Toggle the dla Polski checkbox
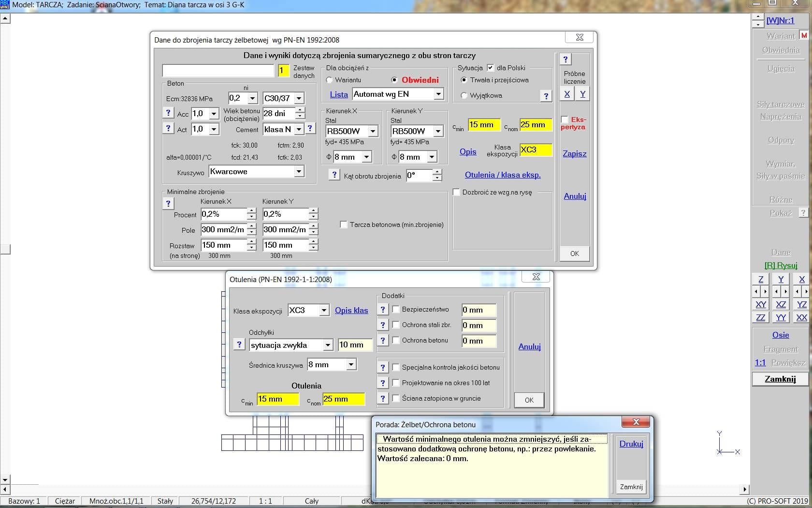This screenshot has width=812, height=508. coord(491,68)
